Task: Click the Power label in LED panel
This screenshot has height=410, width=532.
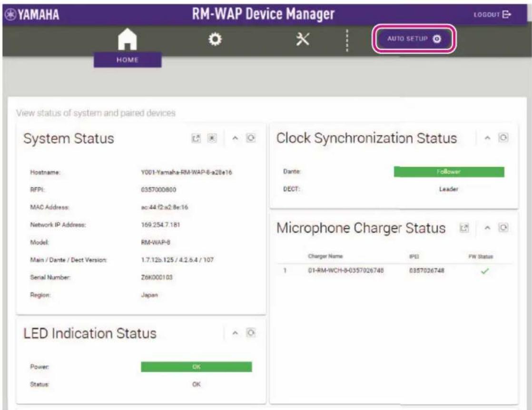Action: point(39,367)
